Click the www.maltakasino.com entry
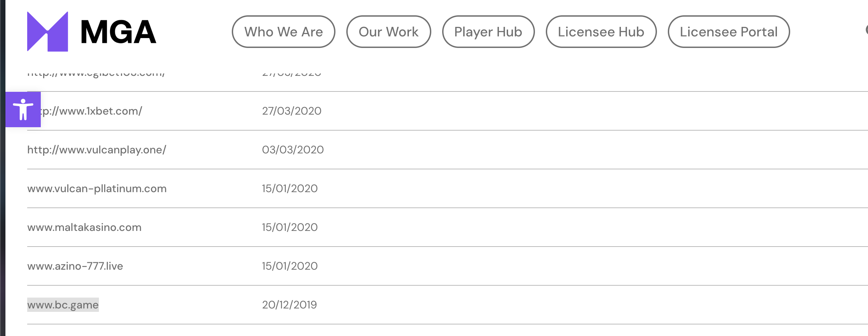This screenshot has height=336, width=868. click(84, 227)
